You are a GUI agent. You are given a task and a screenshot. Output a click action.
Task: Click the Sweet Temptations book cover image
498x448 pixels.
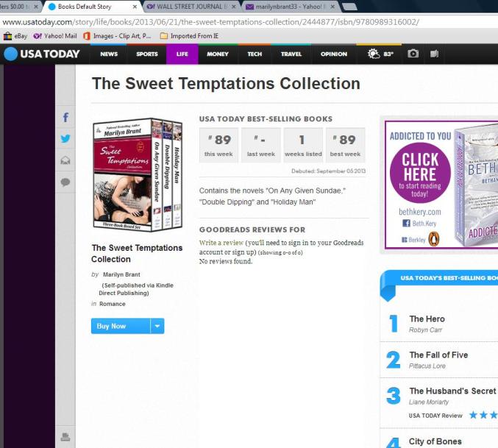(x=138, y=174)
